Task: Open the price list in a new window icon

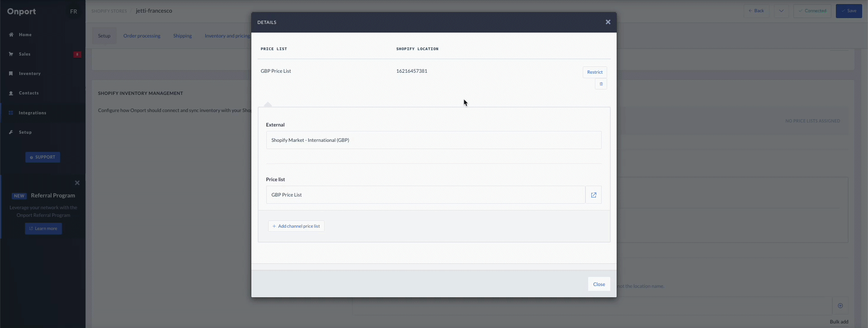Action: [594, 195]
